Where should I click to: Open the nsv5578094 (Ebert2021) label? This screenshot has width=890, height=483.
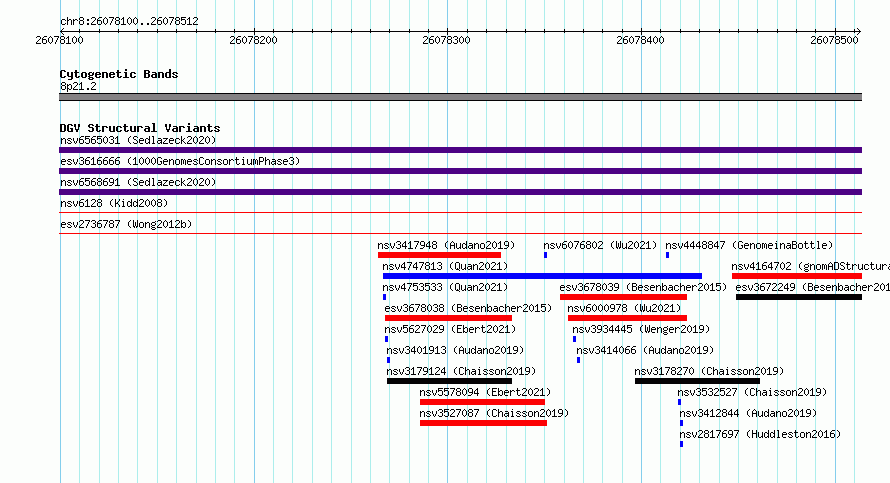pos(485,392)
